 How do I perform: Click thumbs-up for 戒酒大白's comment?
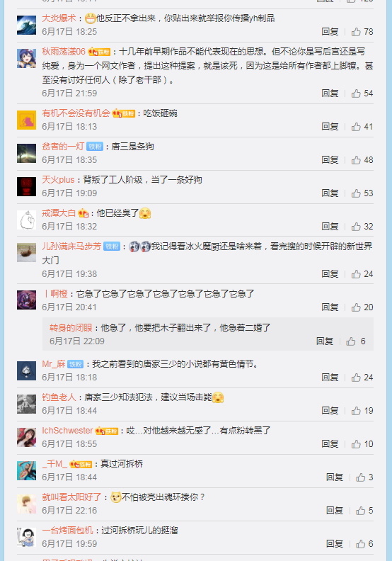(356, 227)
